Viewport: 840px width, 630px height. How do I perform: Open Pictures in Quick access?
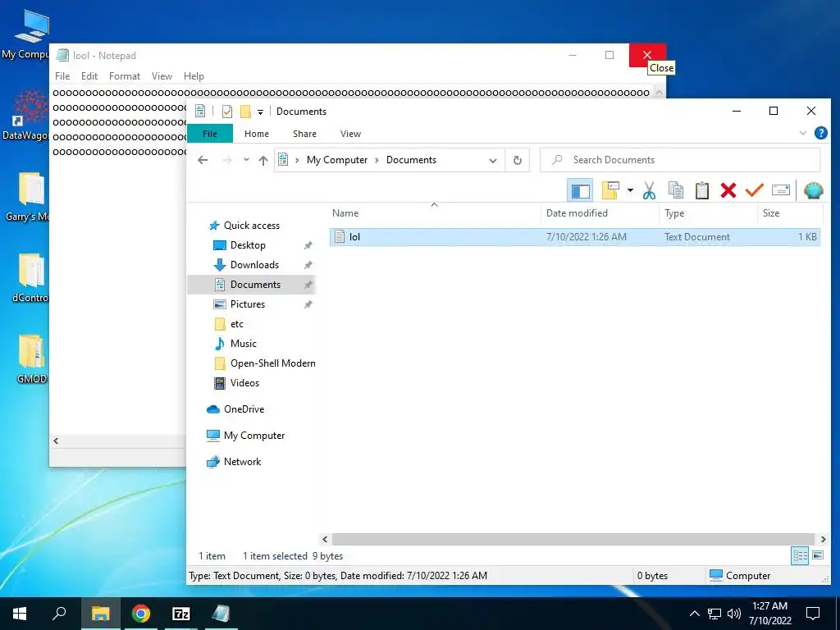[x=247, y=304]
